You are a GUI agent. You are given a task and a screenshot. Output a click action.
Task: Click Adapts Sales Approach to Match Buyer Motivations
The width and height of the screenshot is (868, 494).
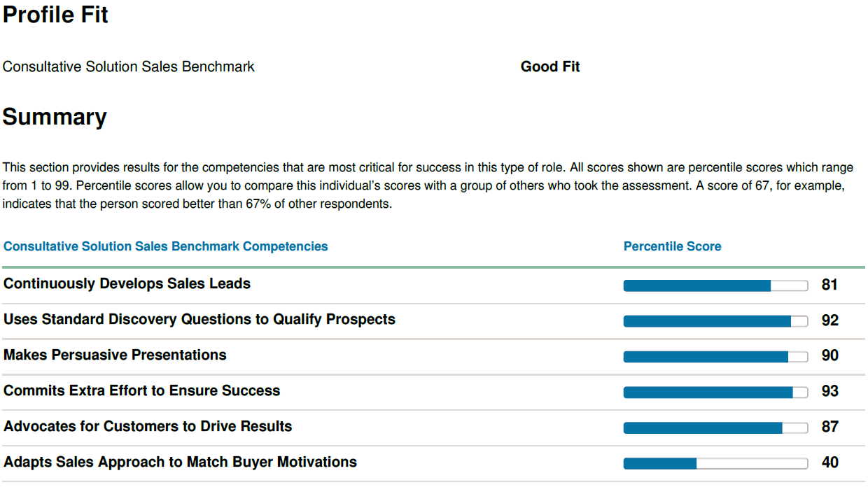pos(180,462)
